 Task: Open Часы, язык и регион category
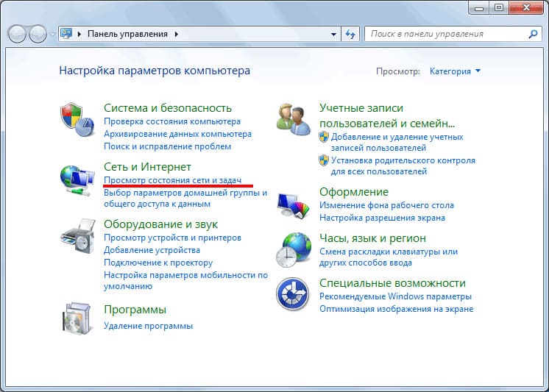coord(372,238)
